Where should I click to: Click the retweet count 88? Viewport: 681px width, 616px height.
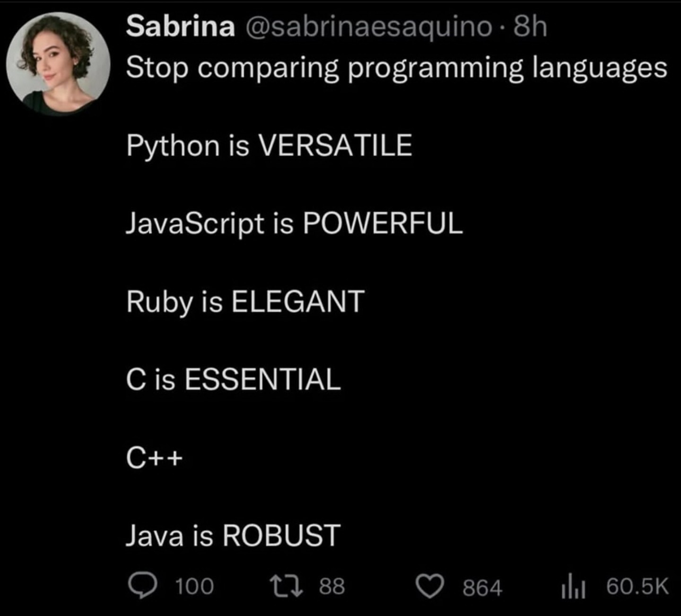point(332,586)
